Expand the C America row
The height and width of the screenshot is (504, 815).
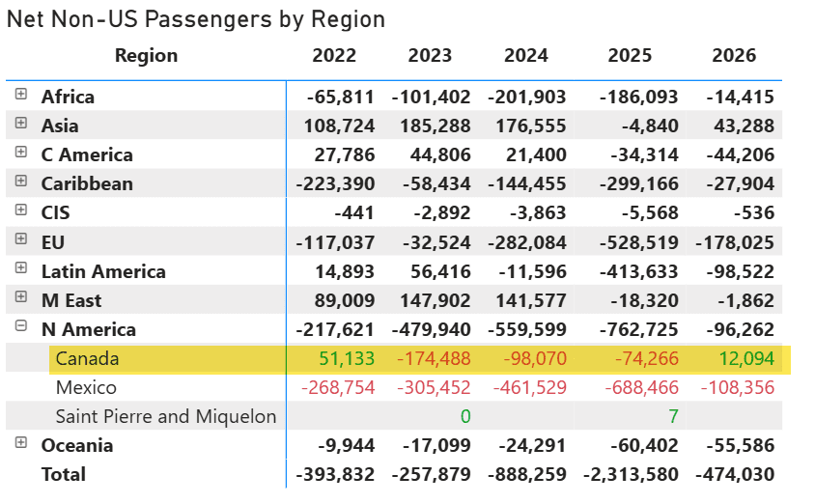click(x=21, y=153)
